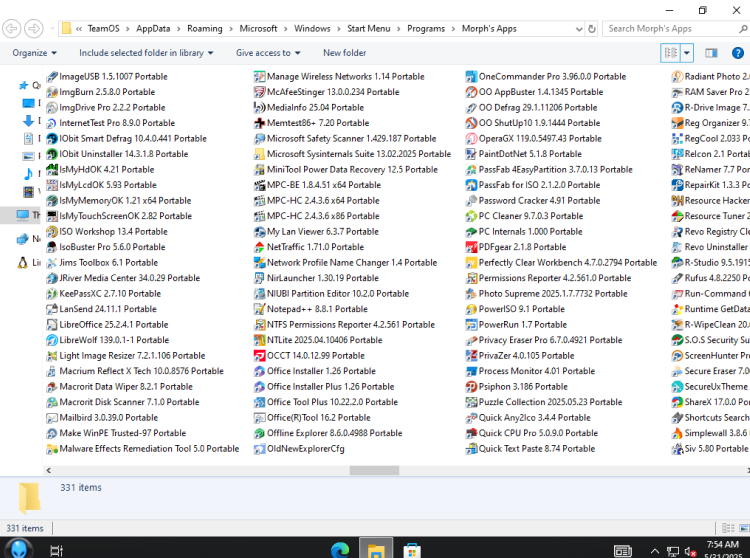
Task: Go to TeamOS in address bar
Action: pyautogui.click(x=103, y=29)
